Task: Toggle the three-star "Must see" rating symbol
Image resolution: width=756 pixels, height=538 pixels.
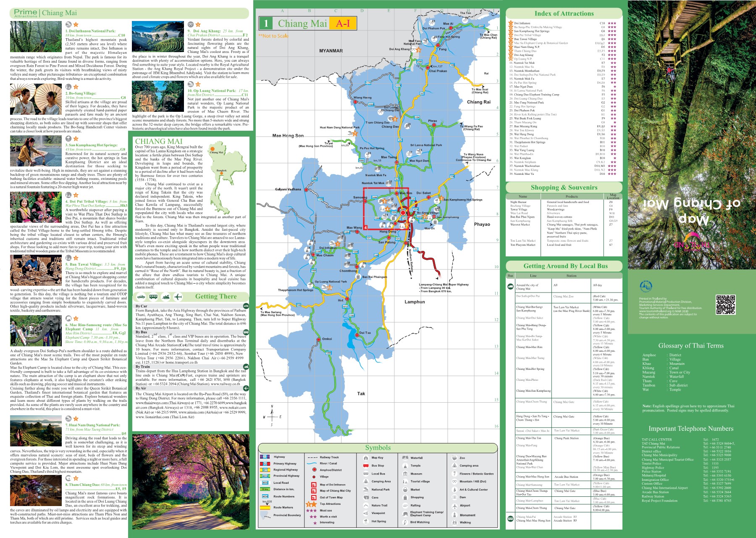Action: tap(312, 511)
